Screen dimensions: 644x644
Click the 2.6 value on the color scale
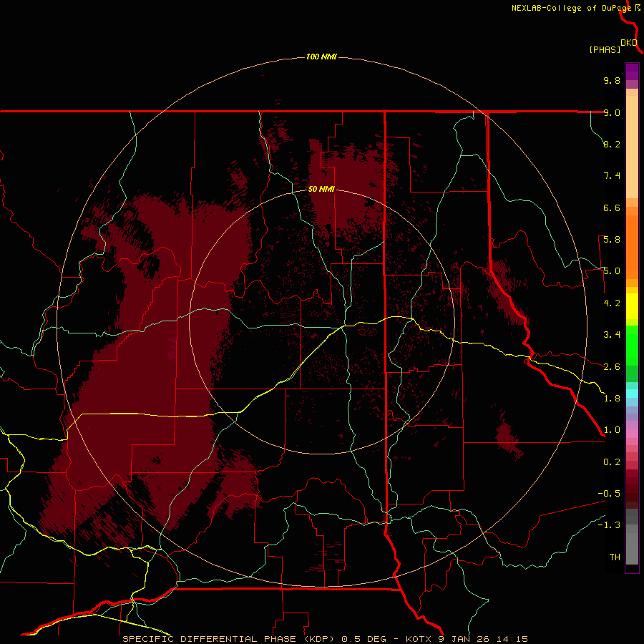pos(612,367)
